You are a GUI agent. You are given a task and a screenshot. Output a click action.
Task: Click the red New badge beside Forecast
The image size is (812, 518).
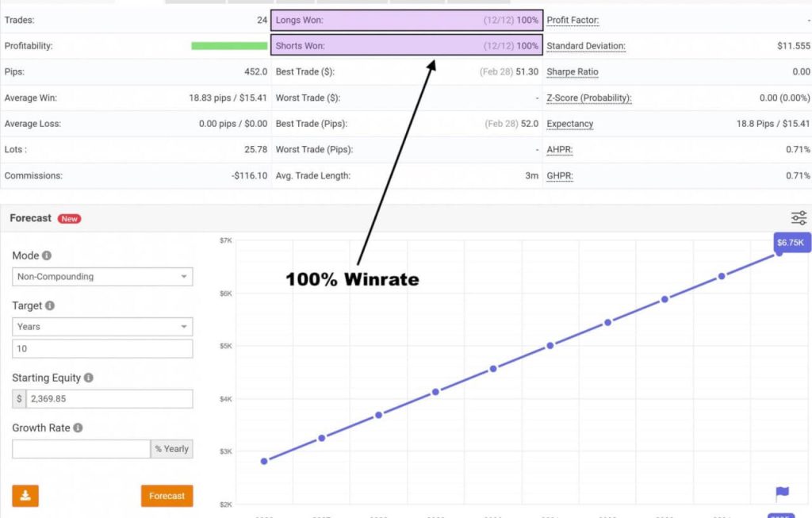coord(70,219)
